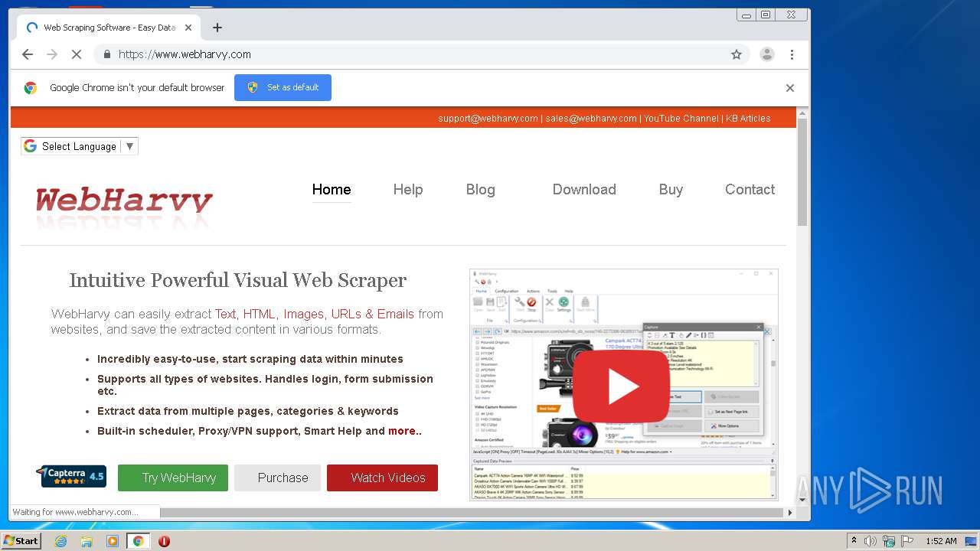Open the network tray icon
This screenshot has height=551, width=980.
tap(889, 541)
